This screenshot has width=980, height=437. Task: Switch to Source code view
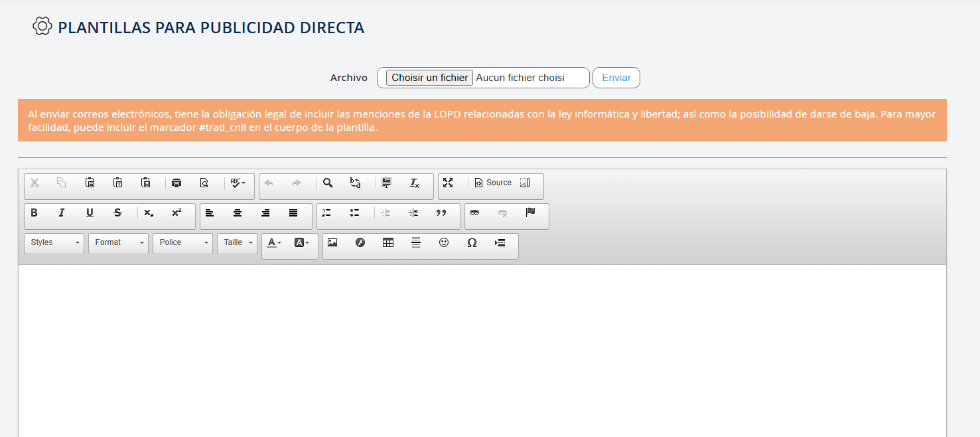pos(493,183)
